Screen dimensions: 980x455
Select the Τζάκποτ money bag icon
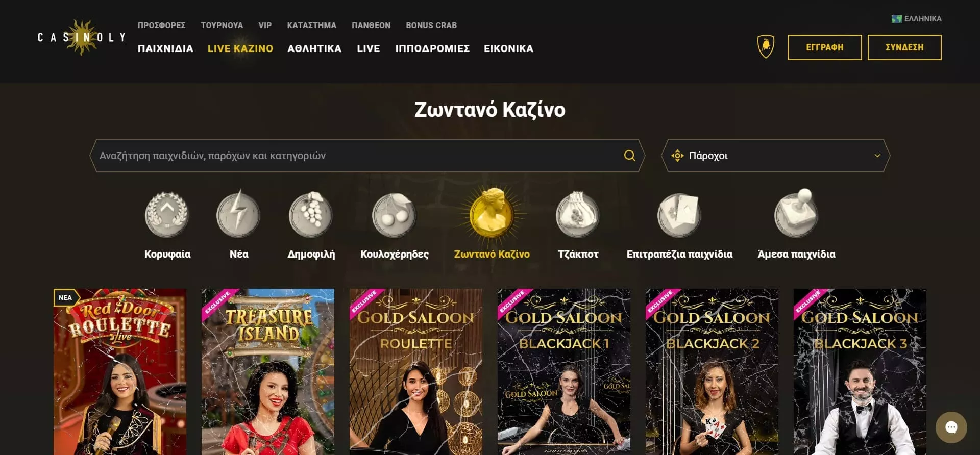point(578,214)
